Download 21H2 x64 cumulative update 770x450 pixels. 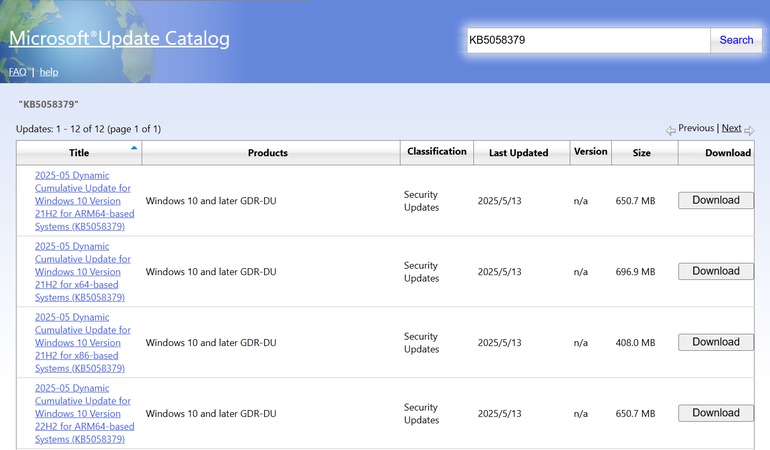[715, 271]
